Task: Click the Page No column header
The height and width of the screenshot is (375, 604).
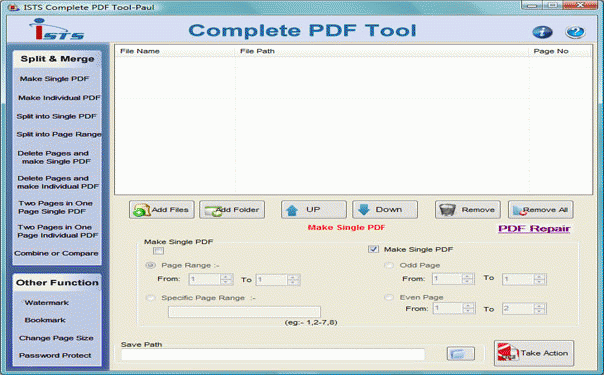Action: pos(560,51)
